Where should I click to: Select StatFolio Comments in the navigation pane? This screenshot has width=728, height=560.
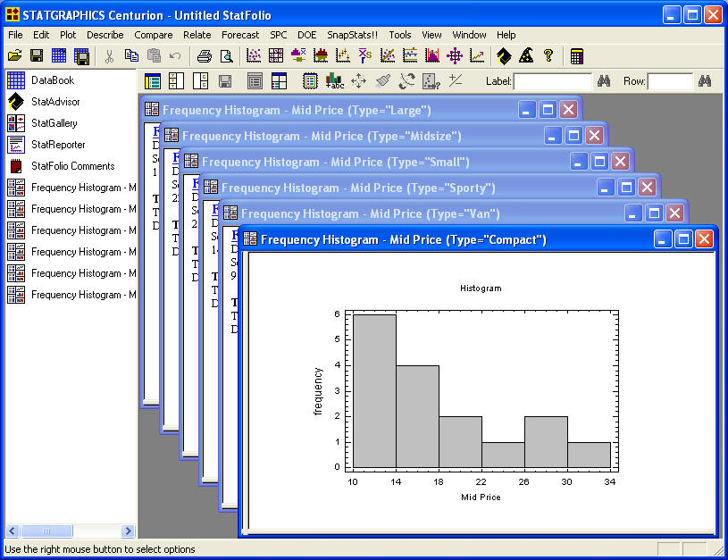pyautogui.click(x=61, y=166)
